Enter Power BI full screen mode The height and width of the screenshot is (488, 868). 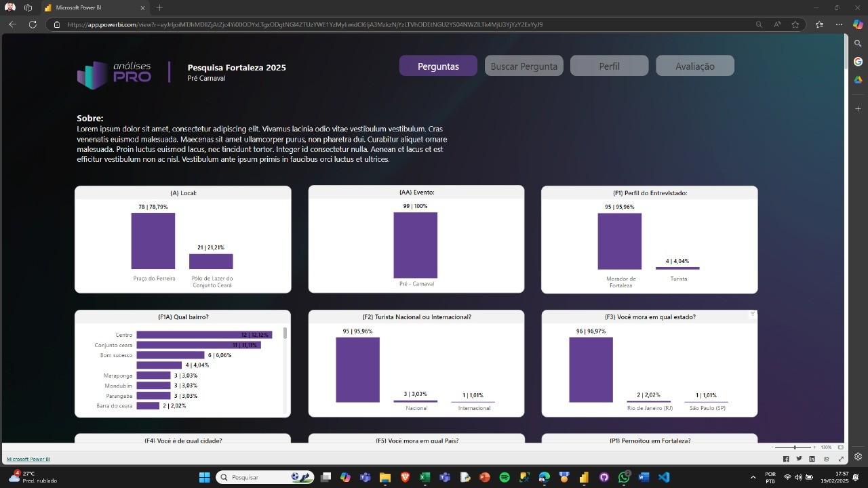click(842, 459)
